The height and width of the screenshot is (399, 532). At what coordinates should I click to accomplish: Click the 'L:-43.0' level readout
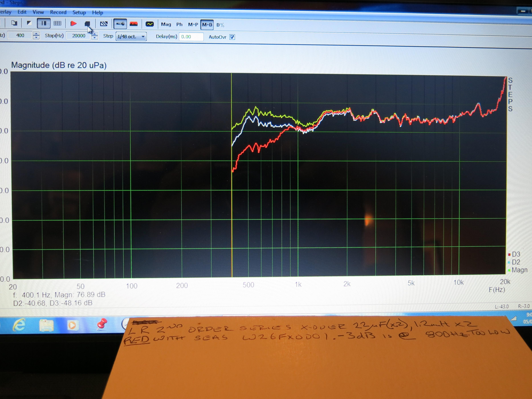click(502, 306)
